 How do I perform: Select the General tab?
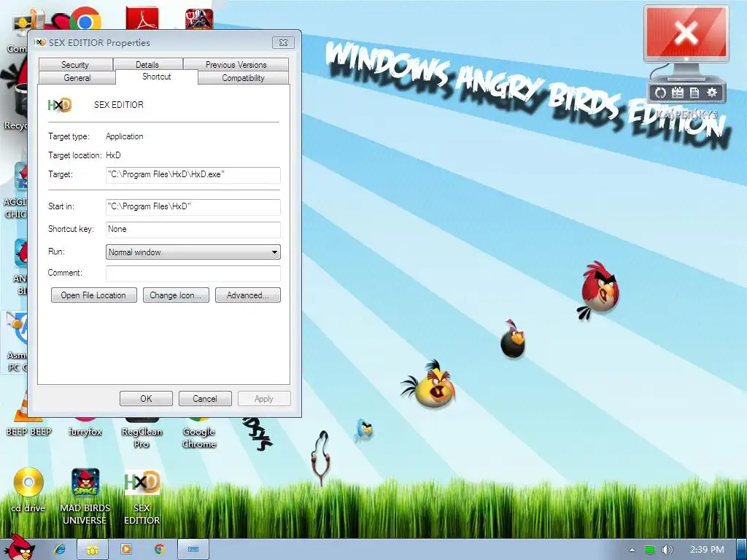77,77
